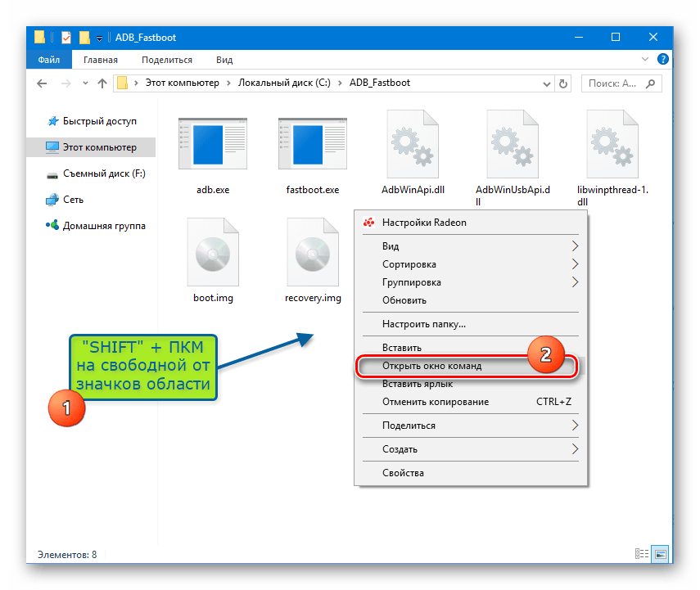Choose Свойства in context menu
Image resolution: width=700 pixels, height=590 pixels.
click(471, 473)
